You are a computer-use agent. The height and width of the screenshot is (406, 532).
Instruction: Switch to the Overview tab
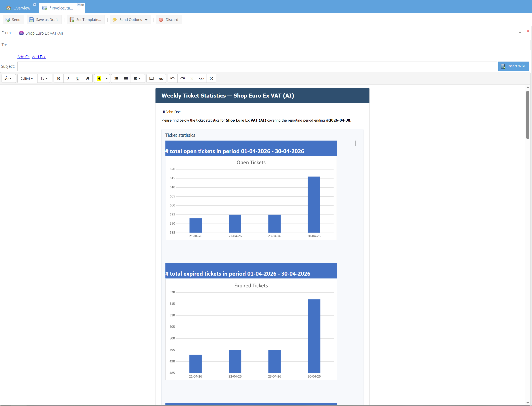coord(19,8)
